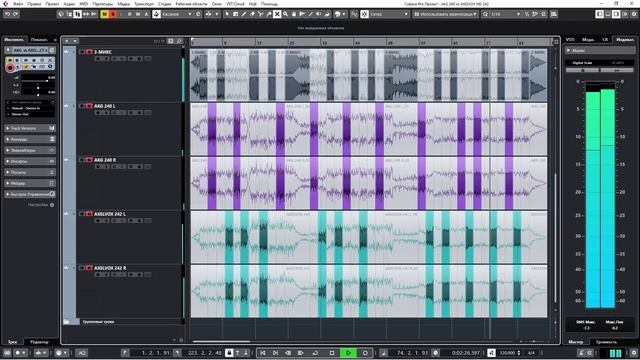Click the Setup Window Layout gear icon
The width and height of the screenshot is (640, 360).
[634, 14]
